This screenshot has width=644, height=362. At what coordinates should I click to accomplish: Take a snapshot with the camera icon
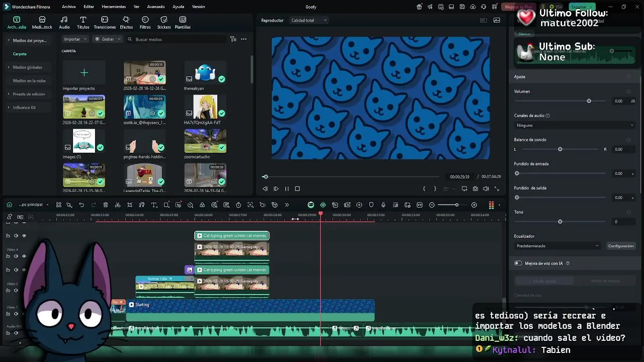point(475,189)
